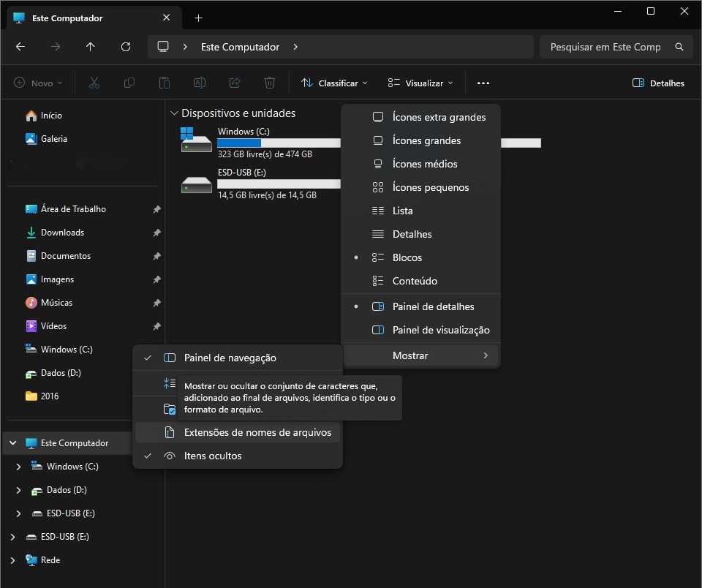Toggle the Itens ocultos option

[213, 456]
